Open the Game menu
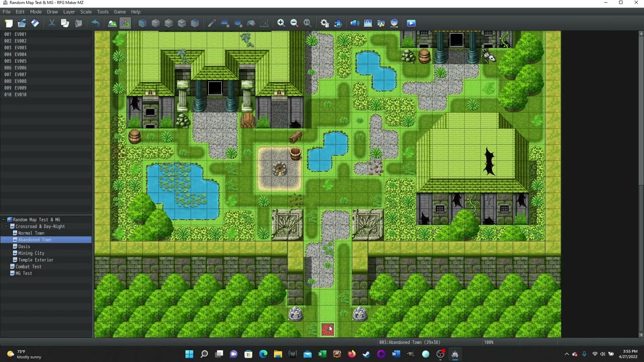The height and width of the screenshot is (362, 644). [120, 12]
